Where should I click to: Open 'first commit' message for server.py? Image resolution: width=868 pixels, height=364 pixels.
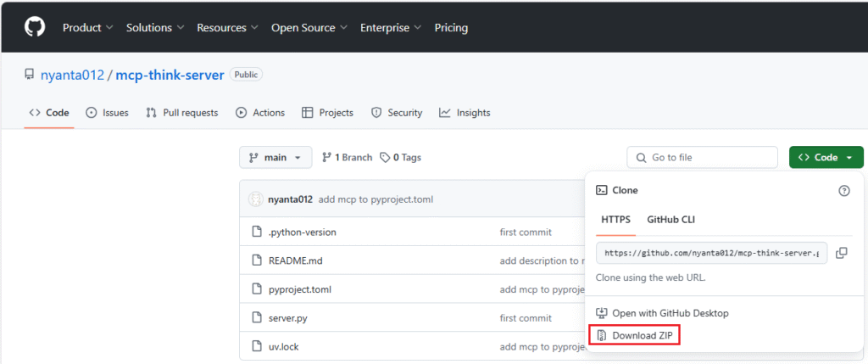[x=526, y=318]
